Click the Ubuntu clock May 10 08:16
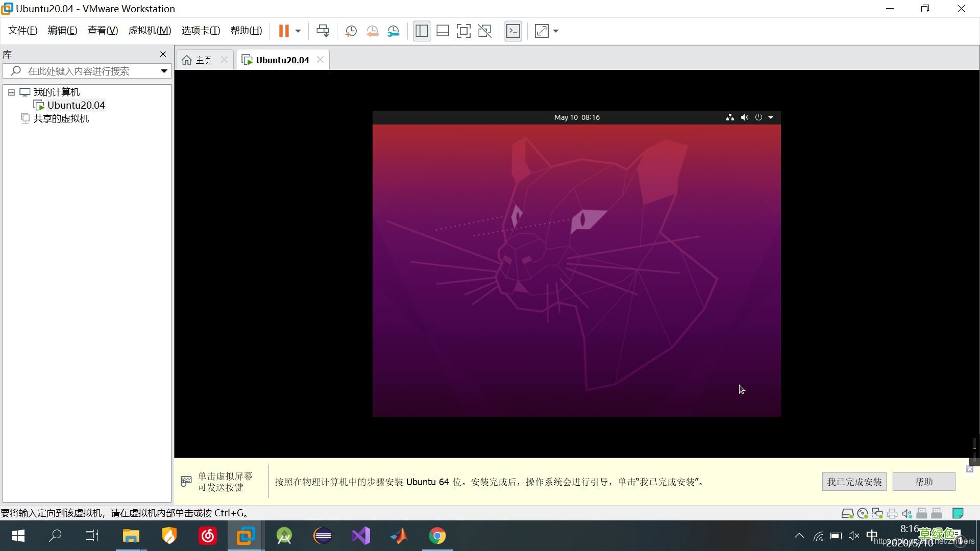The height and width of the screenshot is (551, 980). pos(577,117)
